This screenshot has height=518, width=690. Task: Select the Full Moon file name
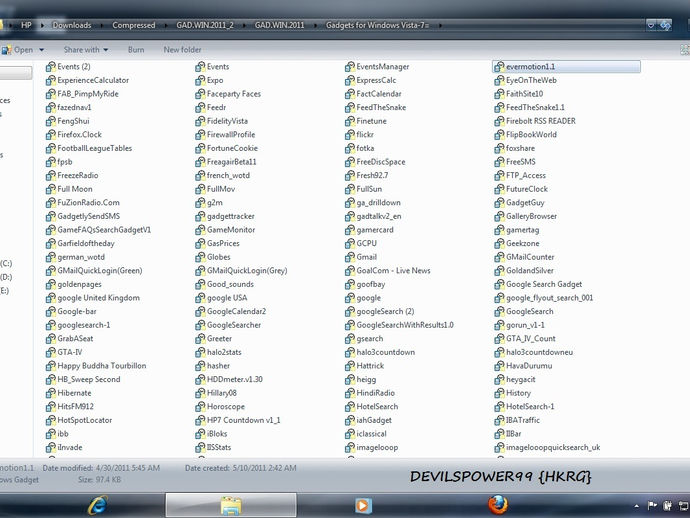[75, 189]
